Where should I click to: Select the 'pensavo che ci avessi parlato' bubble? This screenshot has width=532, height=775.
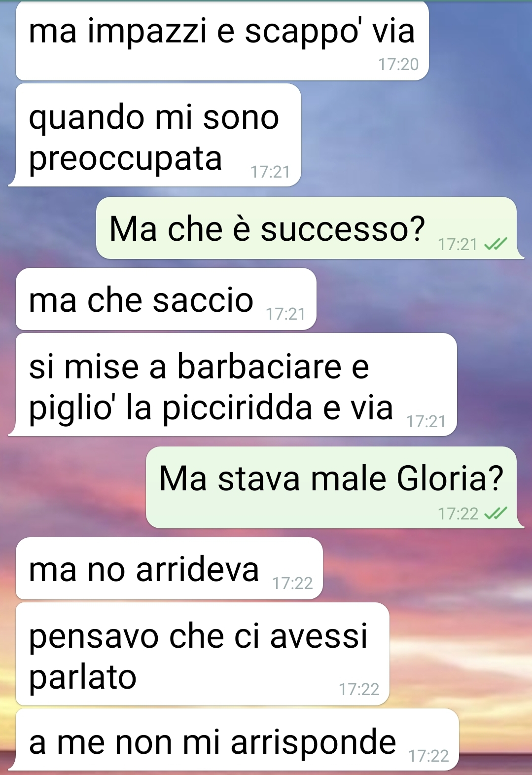point(202,654)
